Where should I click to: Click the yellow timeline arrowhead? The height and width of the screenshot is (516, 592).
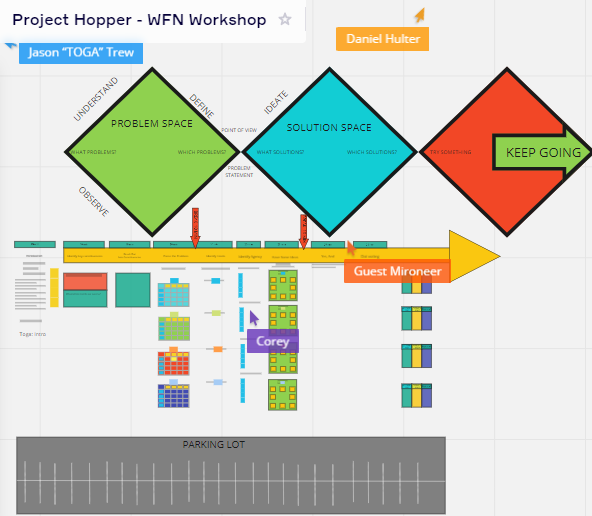click(x=475, y=256)
